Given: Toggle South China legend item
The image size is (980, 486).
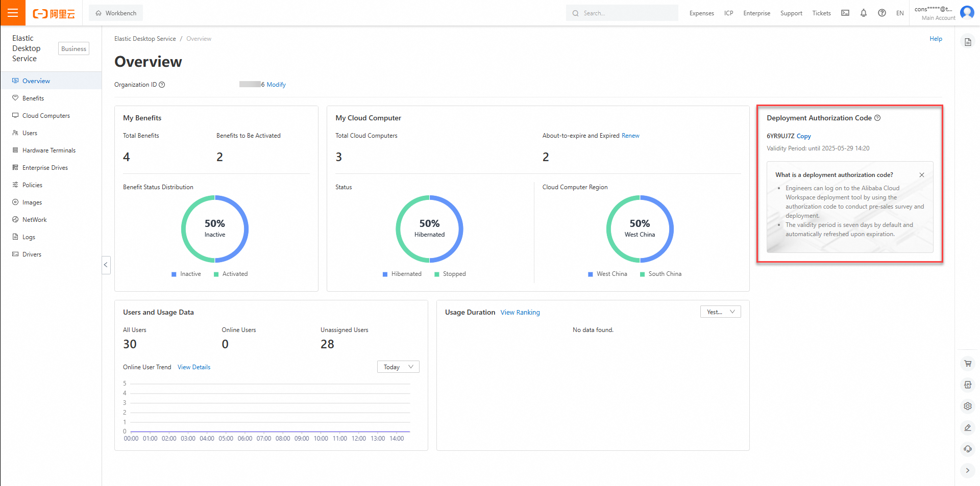Looking at the screenshot, I should [x=661, y=274].
